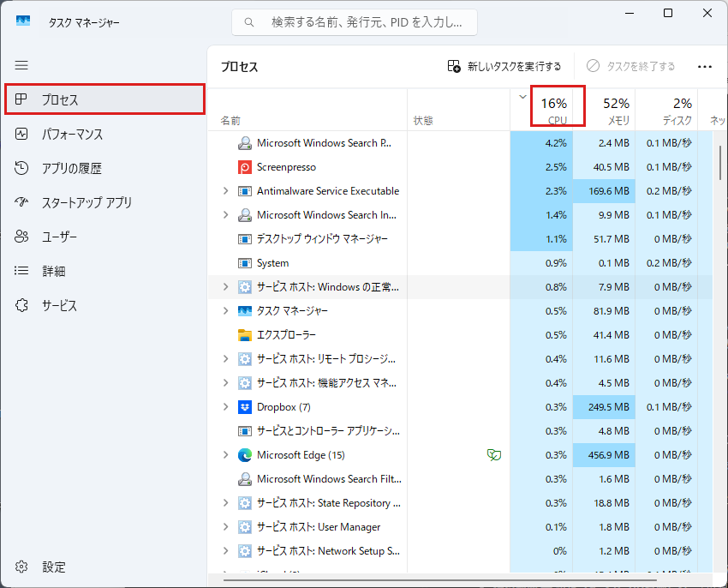Click the 456.9 MB memory cell for Edge

(x=604, y=454)
